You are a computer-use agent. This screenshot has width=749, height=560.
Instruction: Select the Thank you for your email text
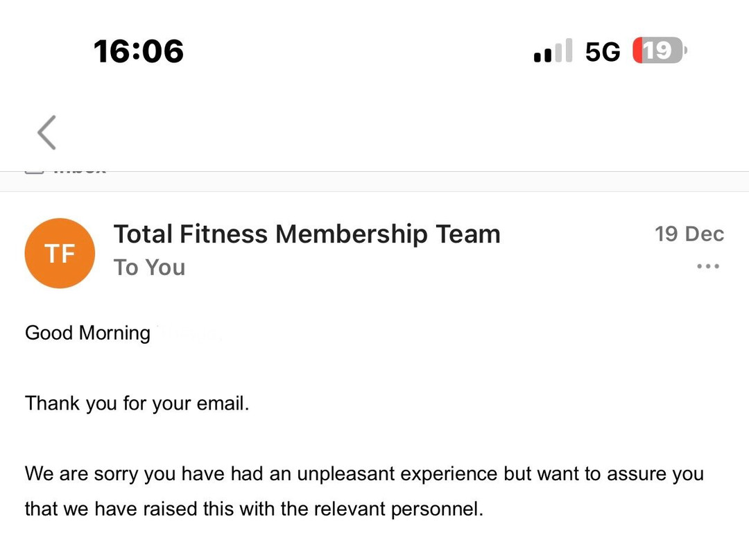(137, 403)
